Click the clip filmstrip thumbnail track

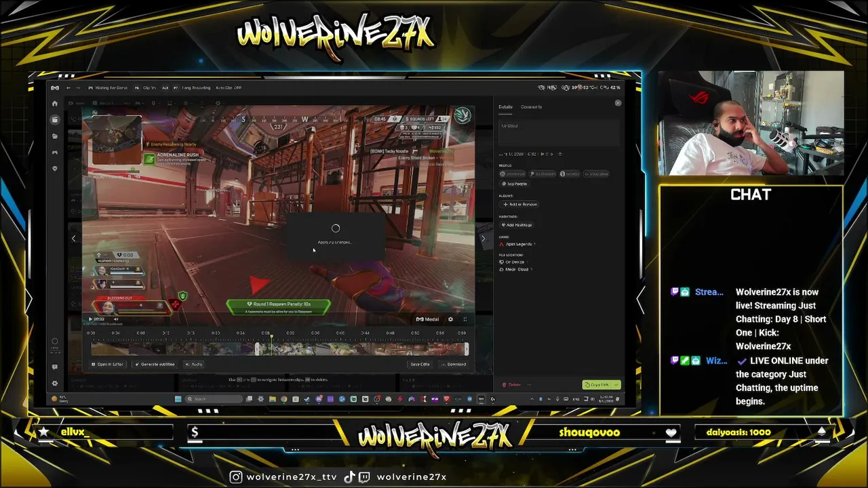coord(279,349)
